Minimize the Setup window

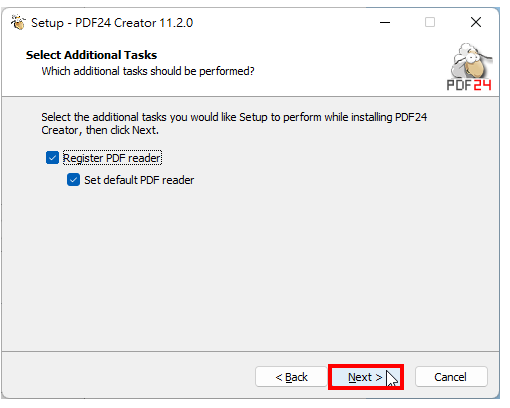click(385, 23)
